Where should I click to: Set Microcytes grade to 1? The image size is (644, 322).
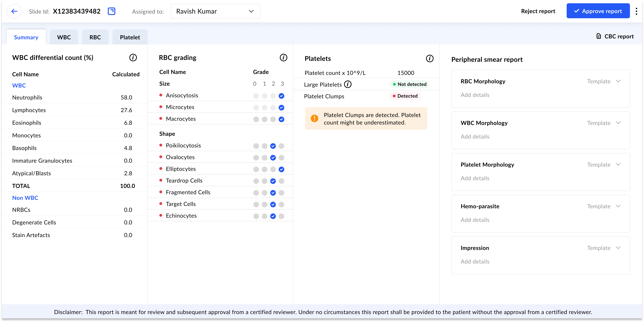pyautogui.click(x=264, y=108)
